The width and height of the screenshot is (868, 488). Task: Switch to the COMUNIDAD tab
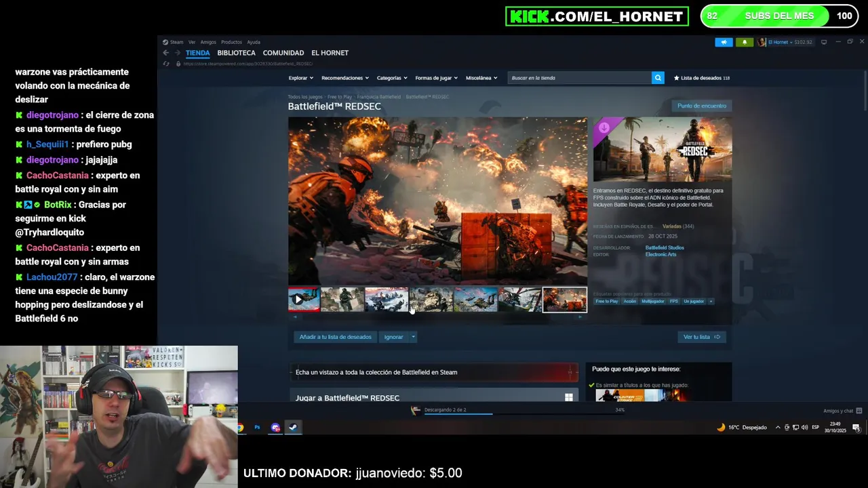click(x=283, y=53)
